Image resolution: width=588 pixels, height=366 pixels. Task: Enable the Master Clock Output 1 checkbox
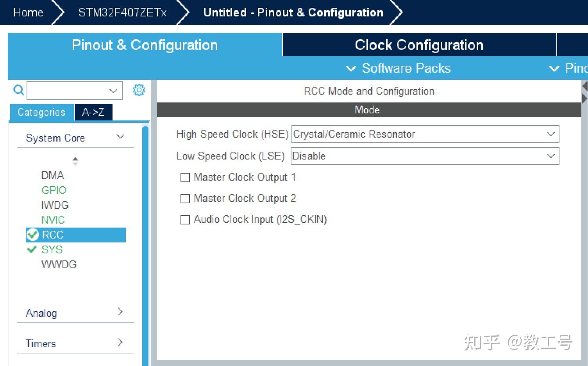pyautogui.click(x=185, y=178)
